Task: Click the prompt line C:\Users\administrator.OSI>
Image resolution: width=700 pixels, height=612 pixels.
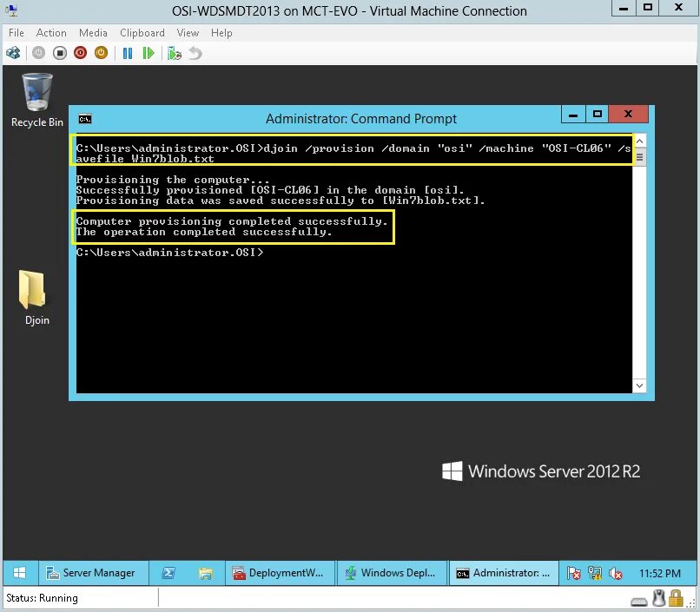Action: click(x=170, y=253)
